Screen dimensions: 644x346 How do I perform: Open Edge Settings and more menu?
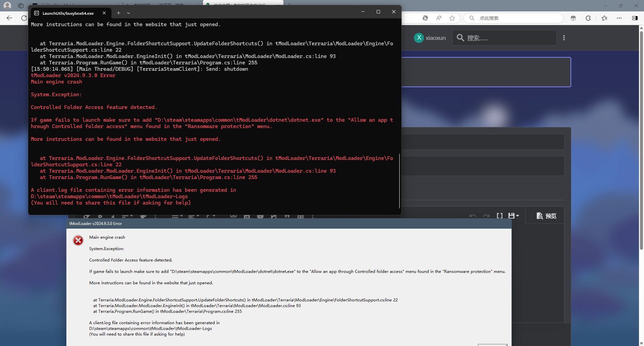[619, 18]
